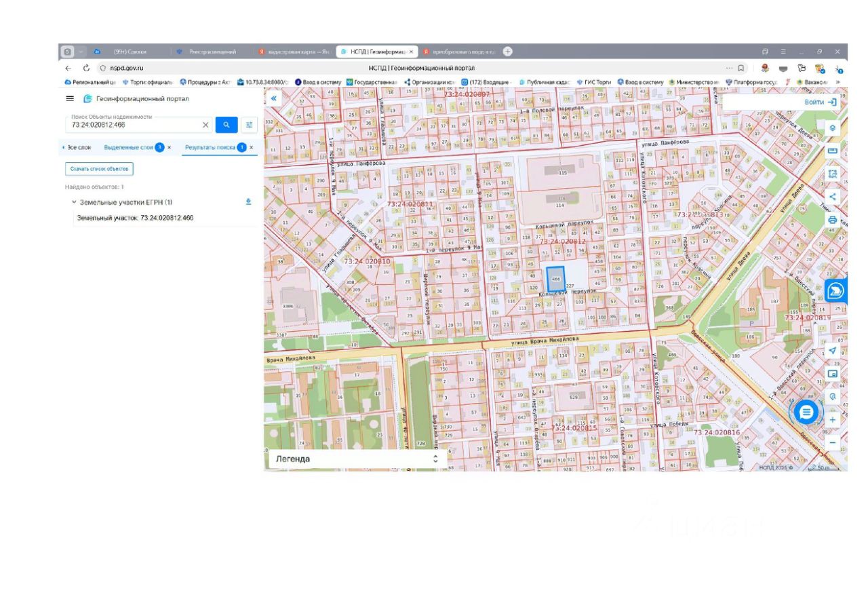
Task: Click the Войти login button
Action: [821, 102]
